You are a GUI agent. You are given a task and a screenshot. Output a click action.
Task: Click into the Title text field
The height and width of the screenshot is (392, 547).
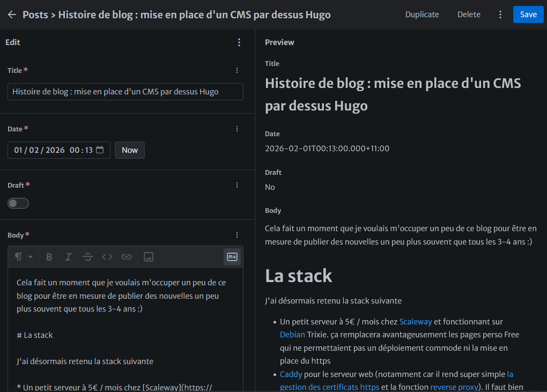(125, 92)
